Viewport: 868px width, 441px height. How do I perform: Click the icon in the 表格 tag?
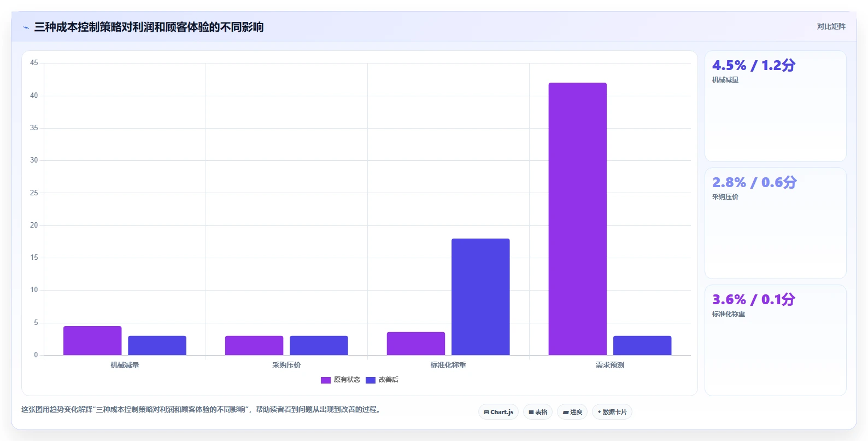coord(531,413)
